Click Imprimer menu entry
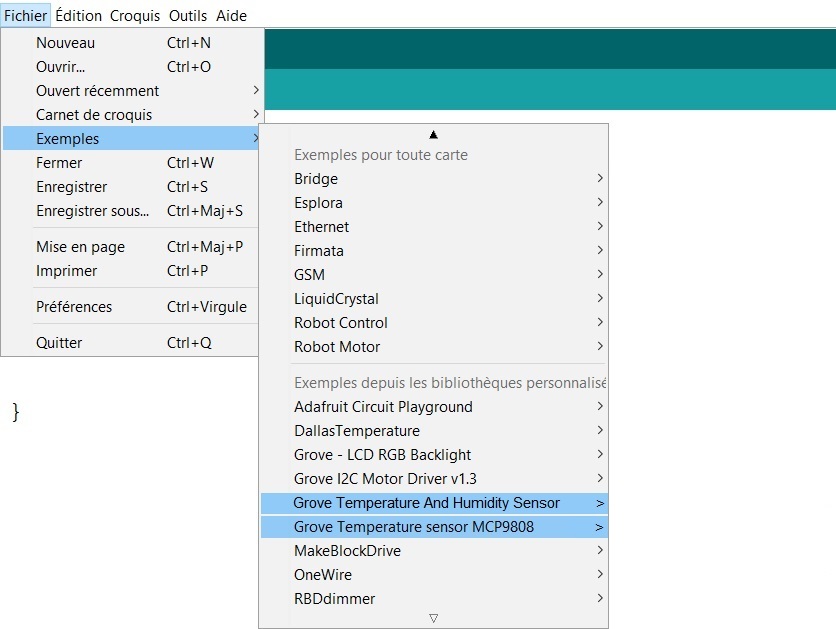Viewport: 836px width, 629px height. pos(132,271)
